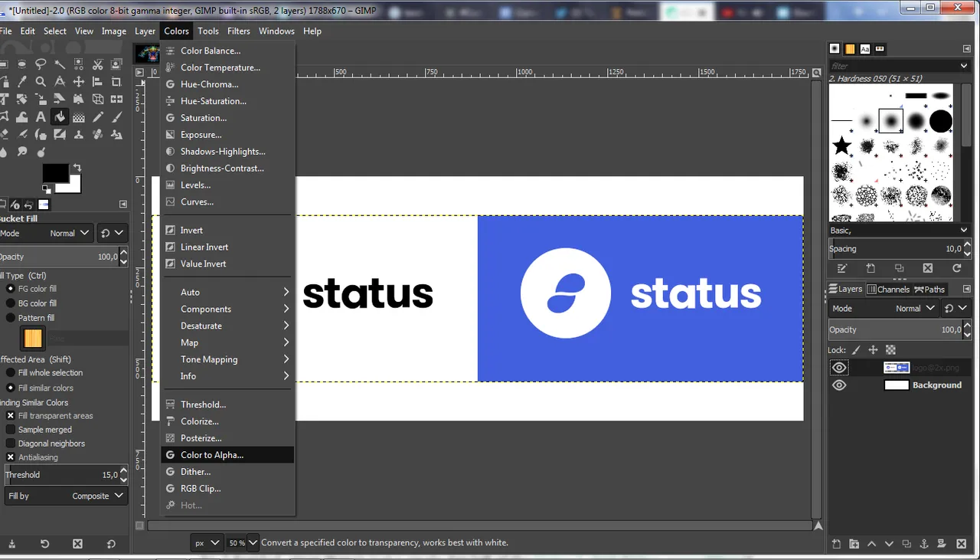Hide the Background layer with eye icon
Image resolution: width=980 pixels, height=560 pixels.
840,385
